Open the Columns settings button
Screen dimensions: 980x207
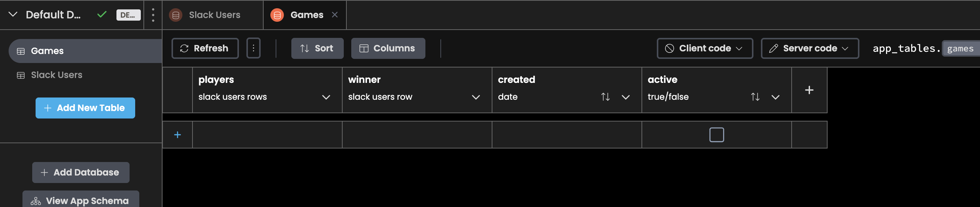[x=388, y=48]
